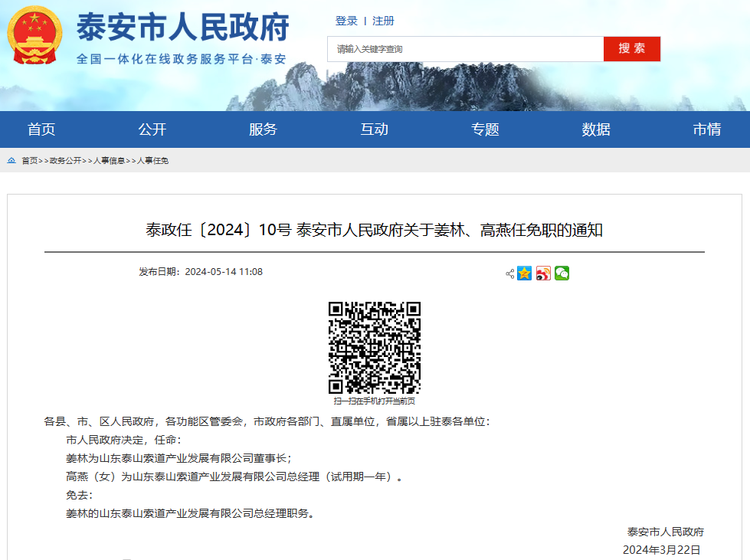Click the line about 姜林 as 董事长
The width and height of the screenshot is (750, 560).
(179, 458)
